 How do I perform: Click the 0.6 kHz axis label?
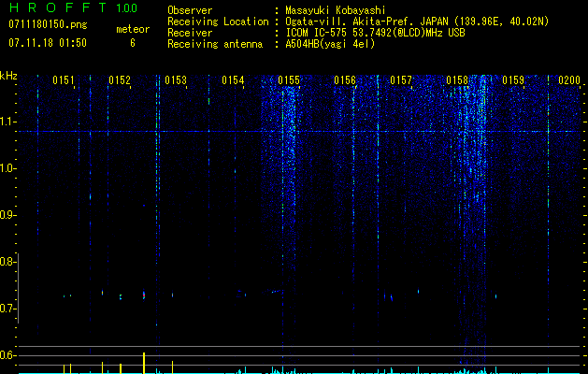click(x=7, y=355)
